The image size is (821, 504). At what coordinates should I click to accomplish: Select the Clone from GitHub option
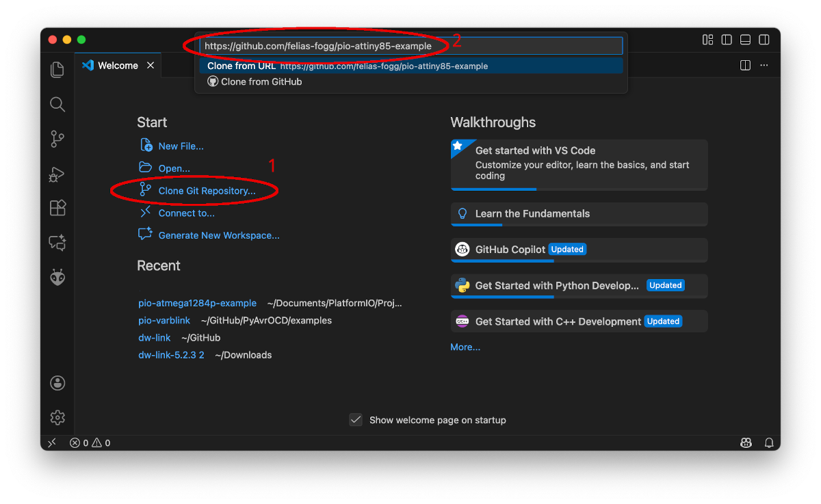click(x=411, y=81)
